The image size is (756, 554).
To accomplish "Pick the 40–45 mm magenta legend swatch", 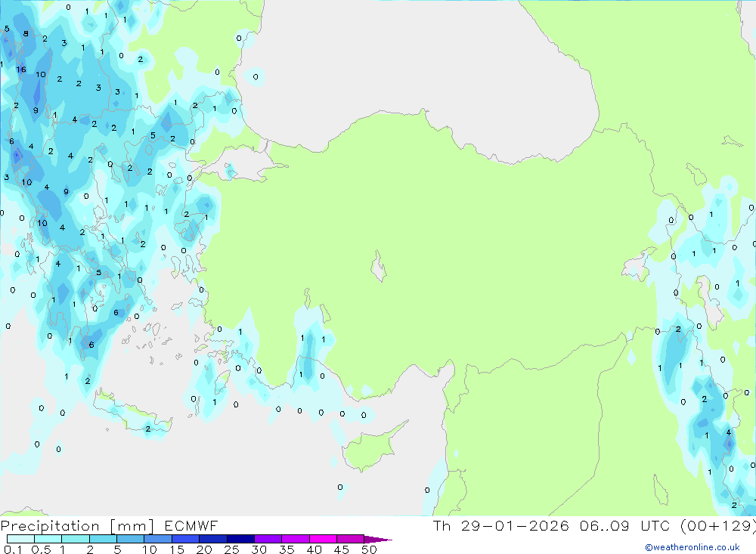I will pyautogui.click(x=323, y=539).
